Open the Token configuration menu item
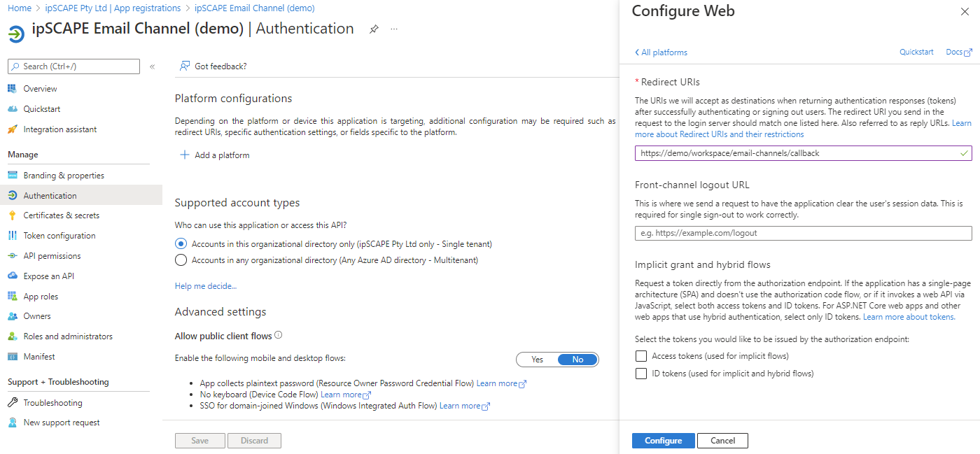The height and width of the screenshot is (454, 980). click(59, 236)
